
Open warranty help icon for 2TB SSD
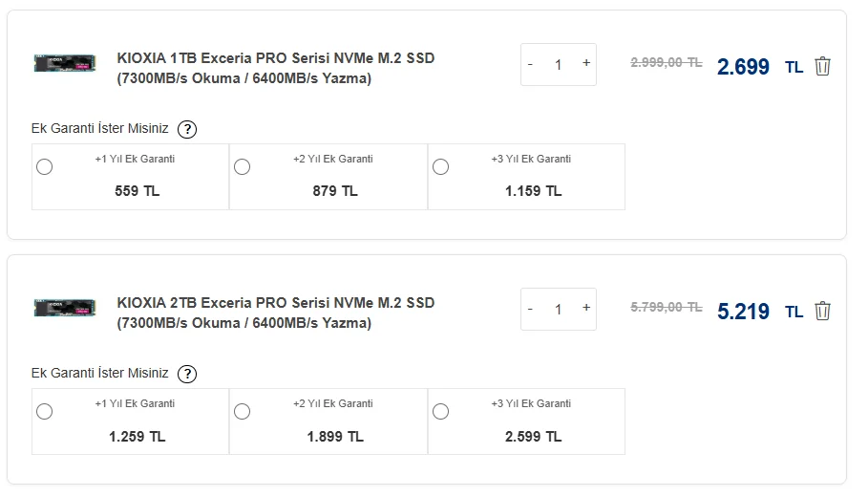(x=187, y=374)
